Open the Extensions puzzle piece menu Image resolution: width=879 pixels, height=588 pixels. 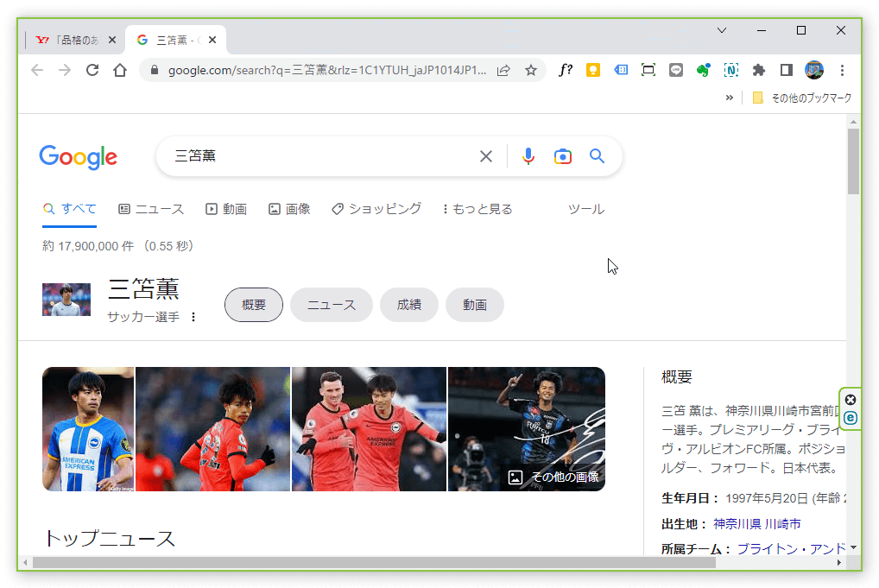pyautogui.click(x=759, y=70)
